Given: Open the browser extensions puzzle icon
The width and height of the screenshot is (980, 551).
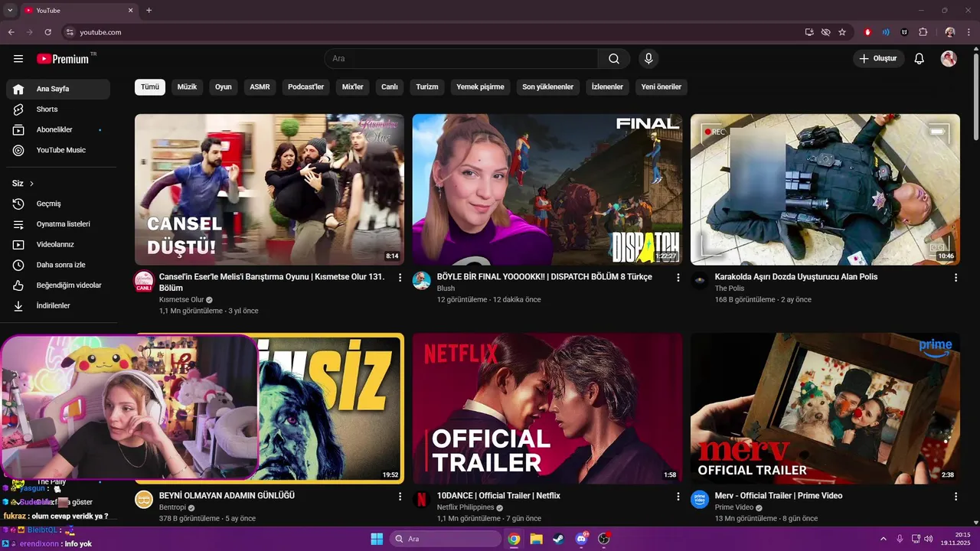Looking at the screenshot, I should pyautogui.click(x=923, y=32).
